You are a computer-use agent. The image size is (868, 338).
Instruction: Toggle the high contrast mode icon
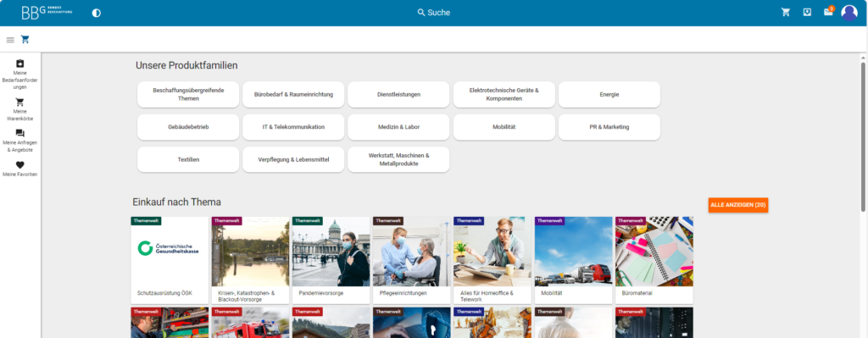pyautogui.click(x=97, y=13)
